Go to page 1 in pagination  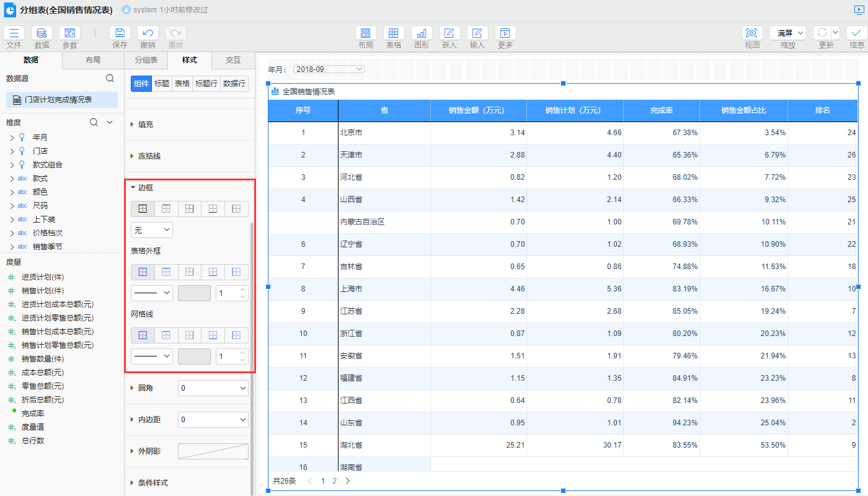click(322, 480)
